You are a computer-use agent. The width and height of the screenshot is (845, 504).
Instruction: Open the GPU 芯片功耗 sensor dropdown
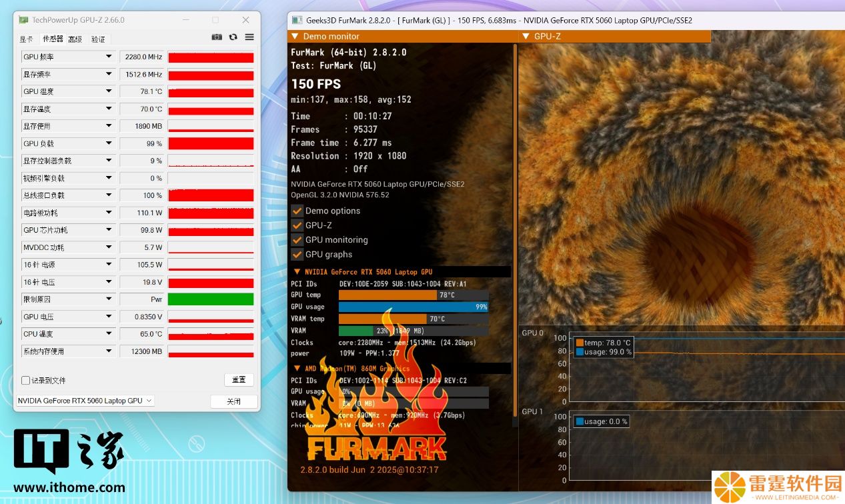point(109,230)
